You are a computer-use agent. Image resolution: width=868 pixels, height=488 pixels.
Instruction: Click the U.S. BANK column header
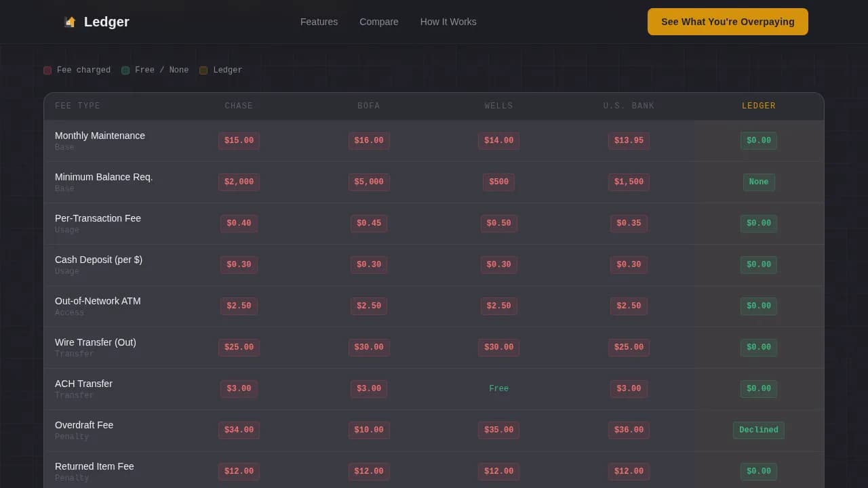click(629, 106)
